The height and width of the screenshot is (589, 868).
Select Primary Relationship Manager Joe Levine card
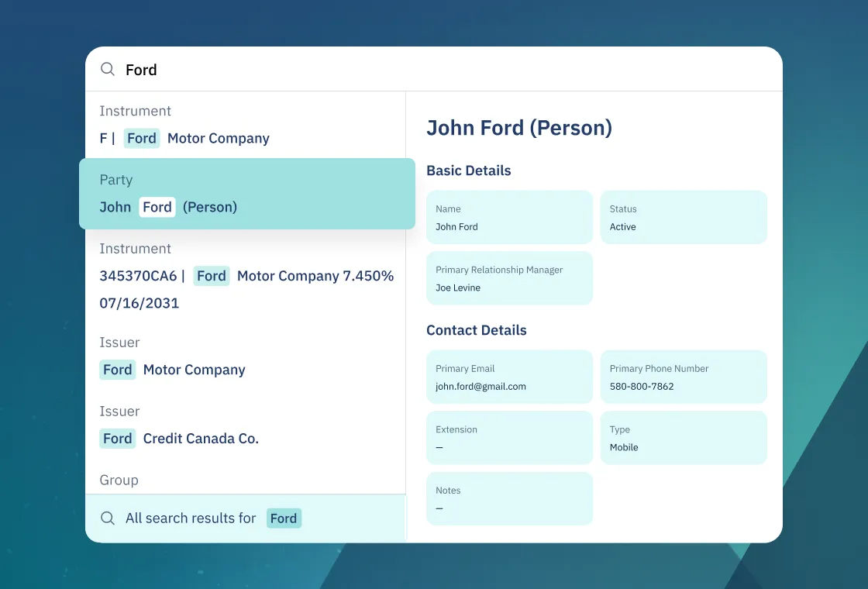(509, 278)
